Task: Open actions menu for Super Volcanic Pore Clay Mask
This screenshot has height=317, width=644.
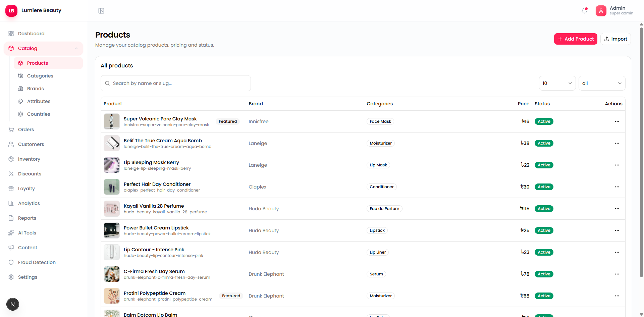Action: click(x=617, y=121)
